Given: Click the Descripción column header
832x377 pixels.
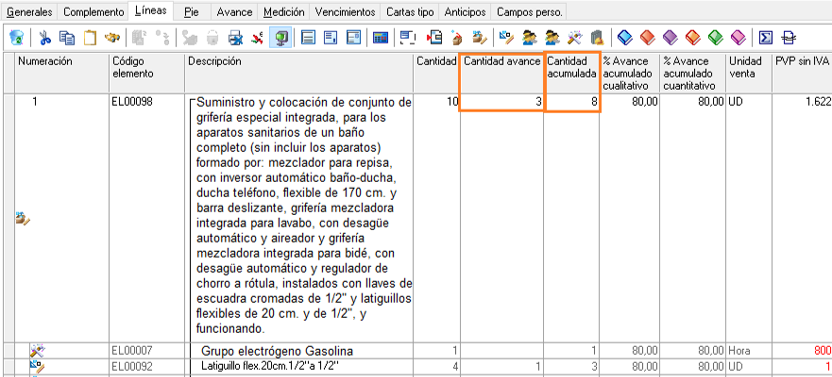Looking at the screenshot, I should [299, 73].
